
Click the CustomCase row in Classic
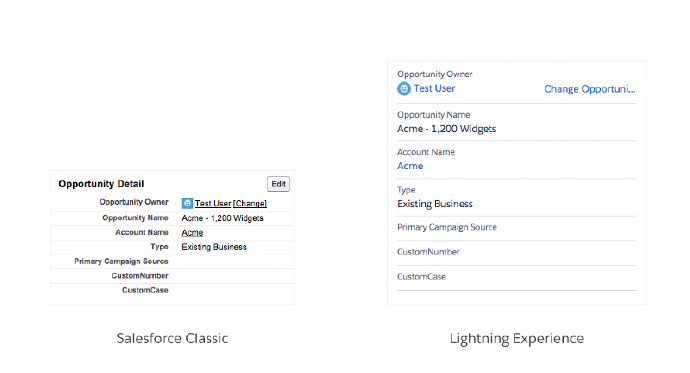pos(172,290)
